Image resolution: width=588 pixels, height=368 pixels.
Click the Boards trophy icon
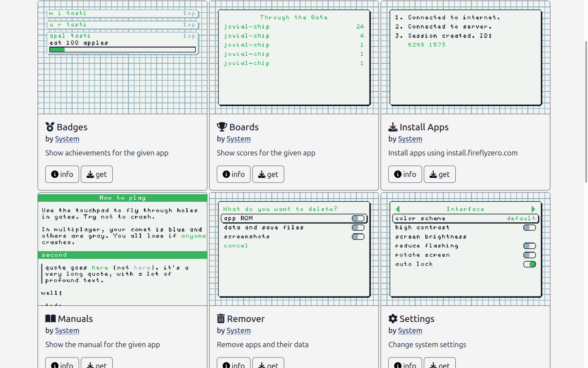[222, 127]
